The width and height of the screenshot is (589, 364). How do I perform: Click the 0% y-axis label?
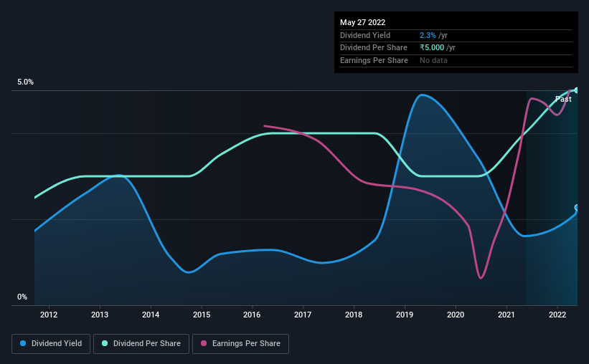point(22,297)
